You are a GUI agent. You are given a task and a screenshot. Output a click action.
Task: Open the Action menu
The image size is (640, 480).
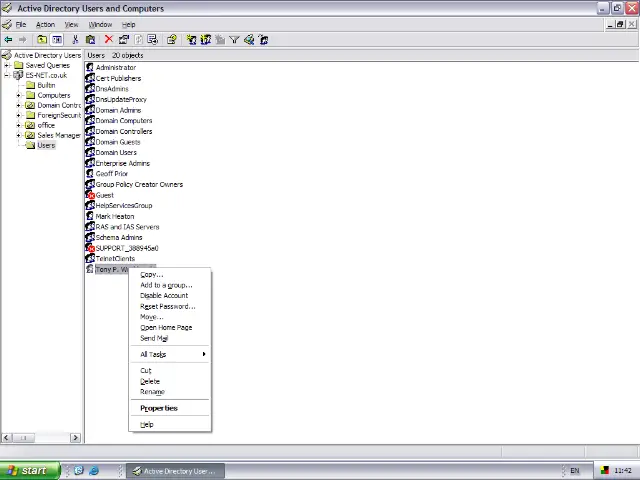coord(45,24)
